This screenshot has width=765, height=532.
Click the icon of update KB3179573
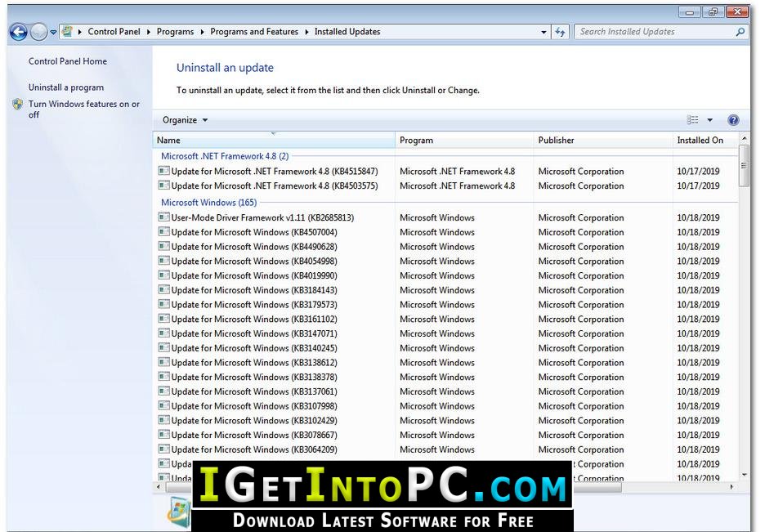click(x=164, y=304)
